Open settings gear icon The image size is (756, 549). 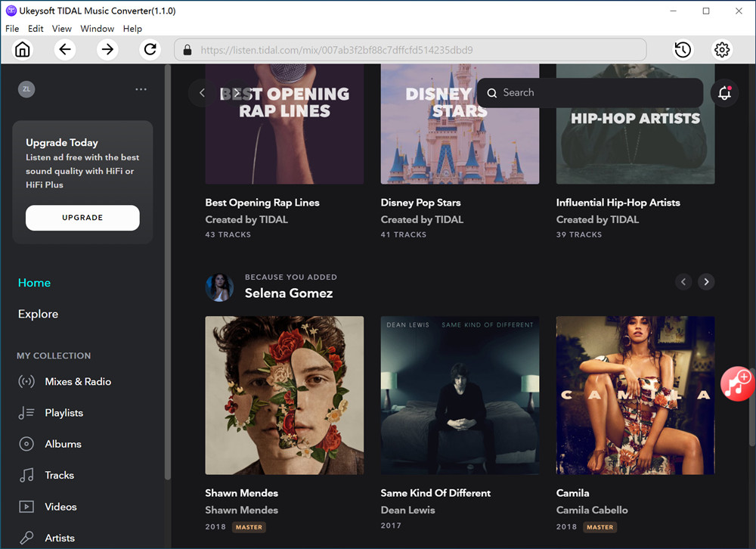(722, 50)
